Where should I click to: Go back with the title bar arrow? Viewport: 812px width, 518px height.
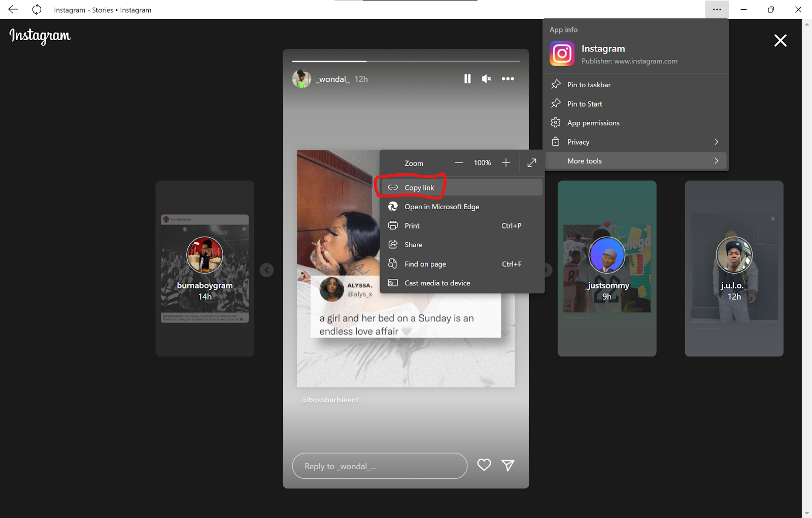(x=13, y=10)
